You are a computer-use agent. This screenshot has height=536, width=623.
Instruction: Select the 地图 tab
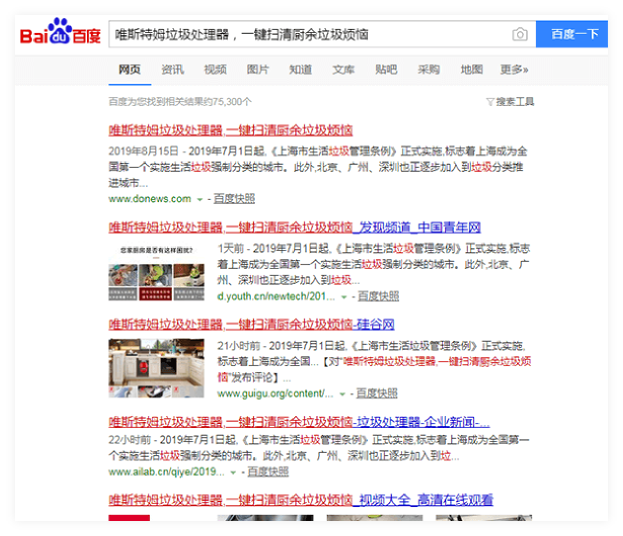[471, 70]
